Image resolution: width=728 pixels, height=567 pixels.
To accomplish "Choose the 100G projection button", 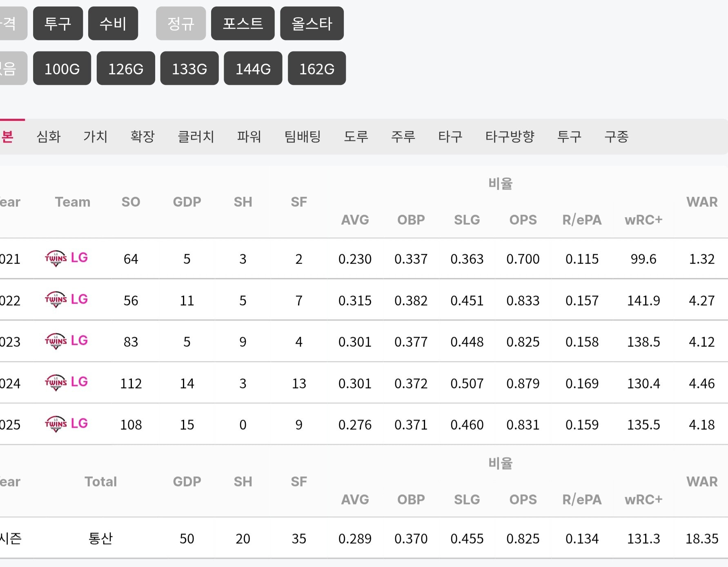I will (x=62, y=69).
